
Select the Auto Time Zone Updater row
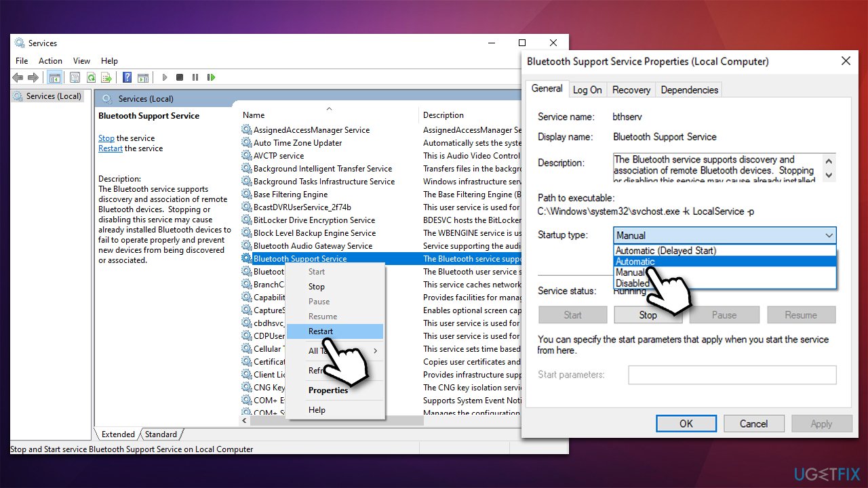381,142
